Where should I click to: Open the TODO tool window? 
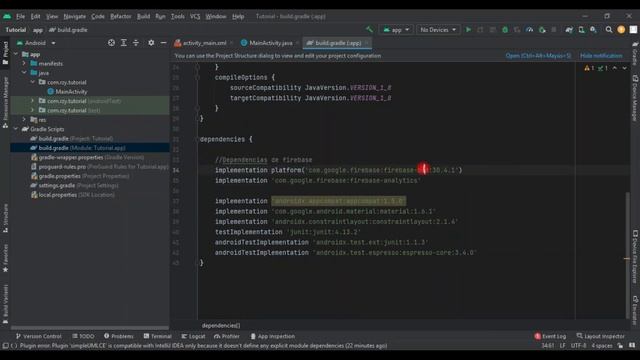pyautogui.click(x=83, y=336)
